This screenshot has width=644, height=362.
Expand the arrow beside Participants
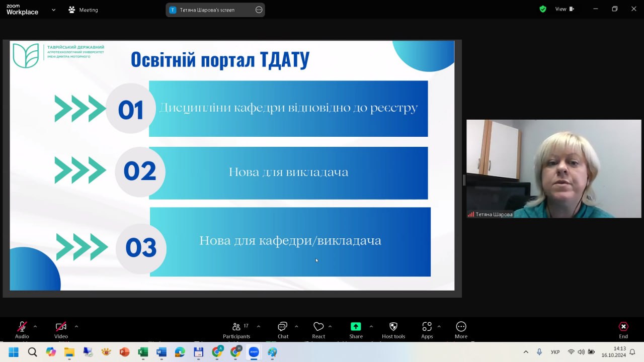point(259,326)
